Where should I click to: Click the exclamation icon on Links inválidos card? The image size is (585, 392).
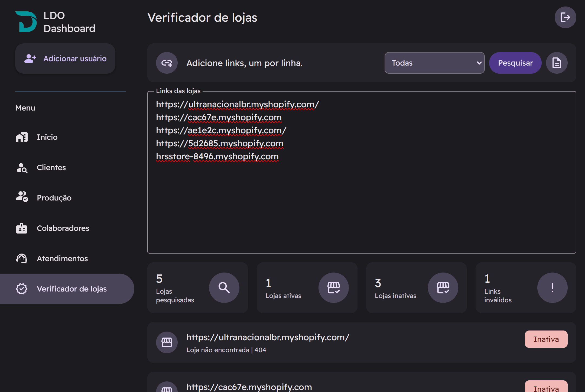click(552, 287)
